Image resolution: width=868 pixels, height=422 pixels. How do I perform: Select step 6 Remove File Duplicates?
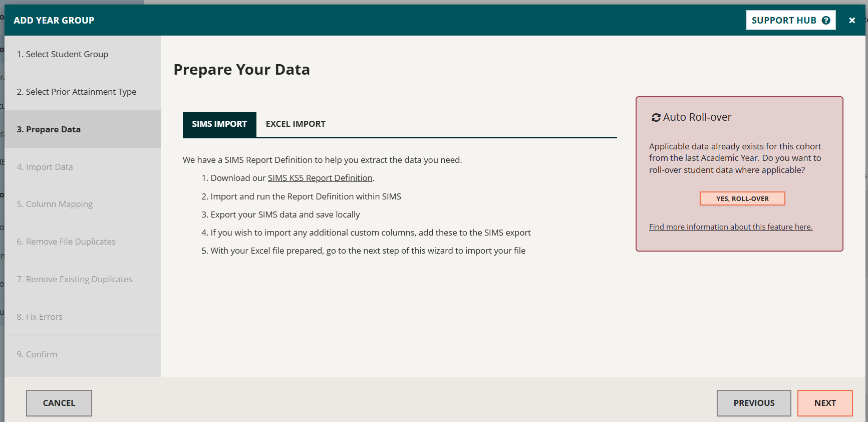[83, 242]
